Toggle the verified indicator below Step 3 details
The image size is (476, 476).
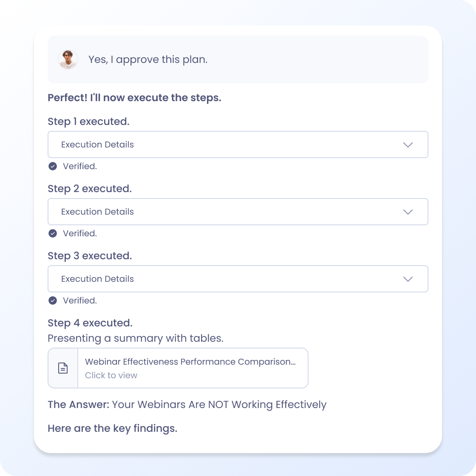click(53, 300)
